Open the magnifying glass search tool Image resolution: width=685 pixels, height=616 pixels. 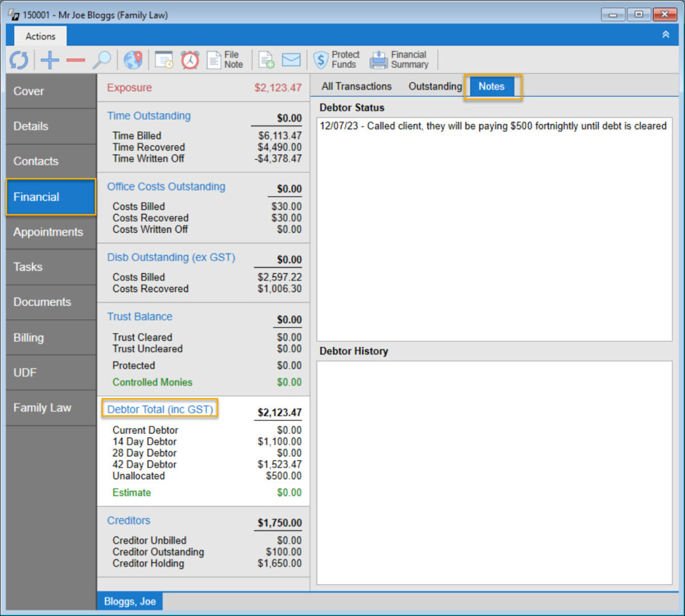[x=102, y=59]
